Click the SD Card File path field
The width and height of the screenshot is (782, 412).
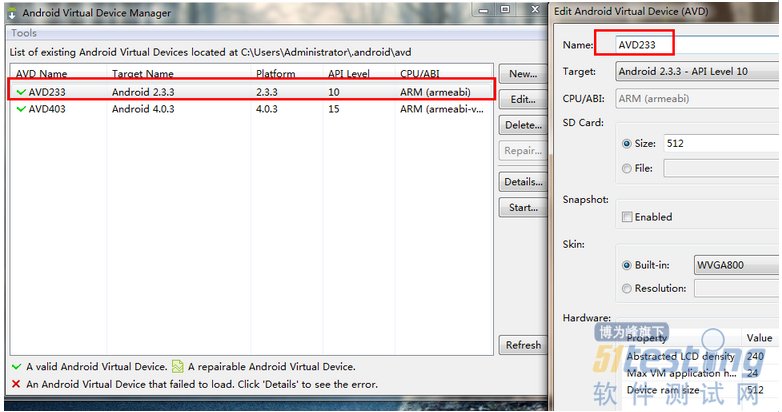[x=722, y=169]
